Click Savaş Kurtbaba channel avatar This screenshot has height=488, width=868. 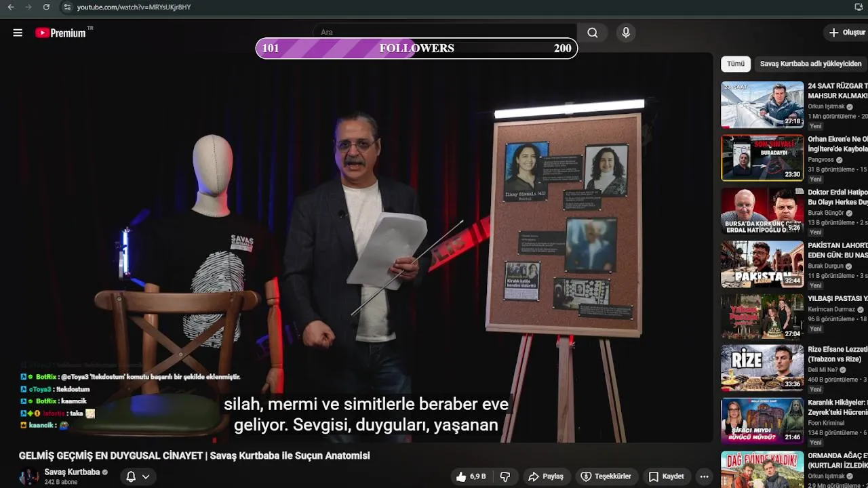29,476
